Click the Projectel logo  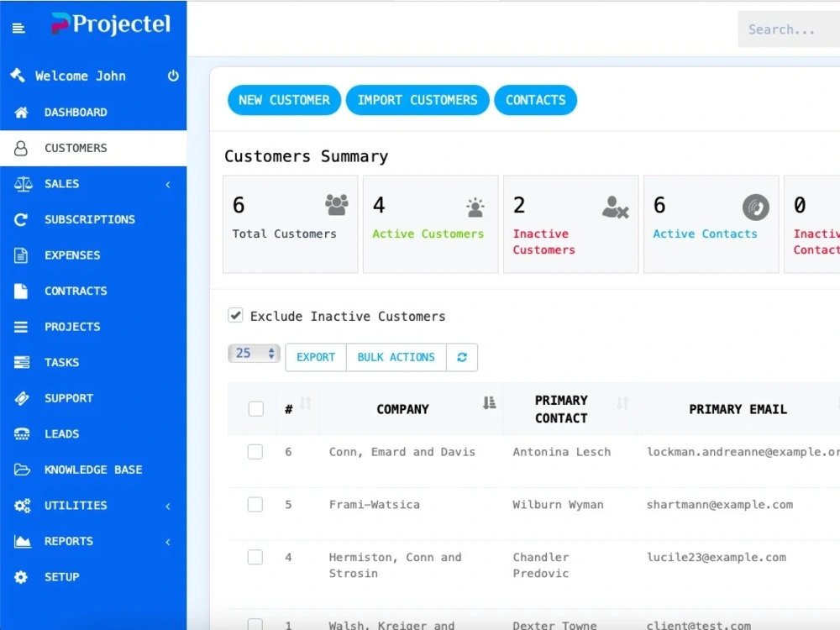(111, 24)
